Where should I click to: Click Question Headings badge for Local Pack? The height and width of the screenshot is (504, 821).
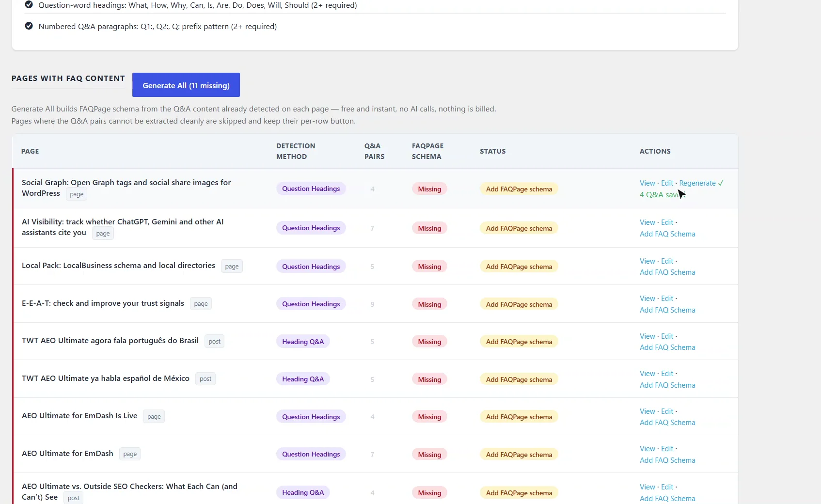[x=311, y=267]
